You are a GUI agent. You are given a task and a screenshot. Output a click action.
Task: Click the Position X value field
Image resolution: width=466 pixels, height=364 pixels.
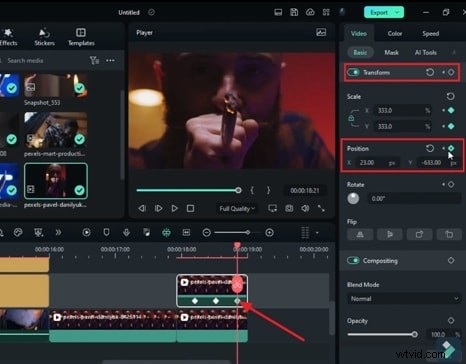(x=376, y=163)
